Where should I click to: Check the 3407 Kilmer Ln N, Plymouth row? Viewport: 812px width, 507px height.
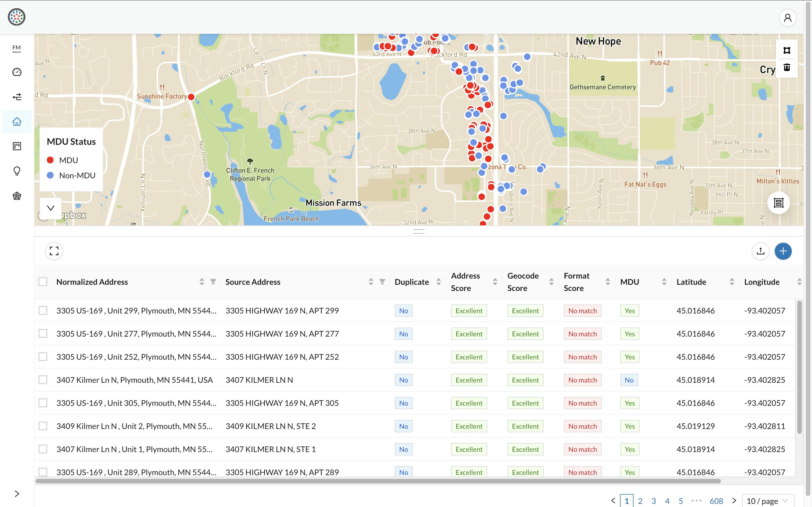click(x=43, y=380)
